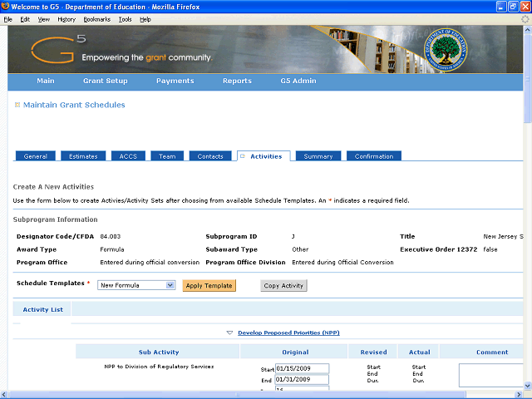Switch to the General tab
Image resolution: width=532 pixels, height=399 pixels.
(36, 156)
